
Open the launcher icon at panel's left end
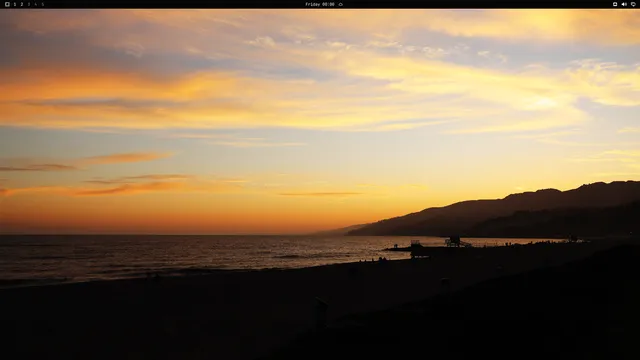tap(7, 4)
